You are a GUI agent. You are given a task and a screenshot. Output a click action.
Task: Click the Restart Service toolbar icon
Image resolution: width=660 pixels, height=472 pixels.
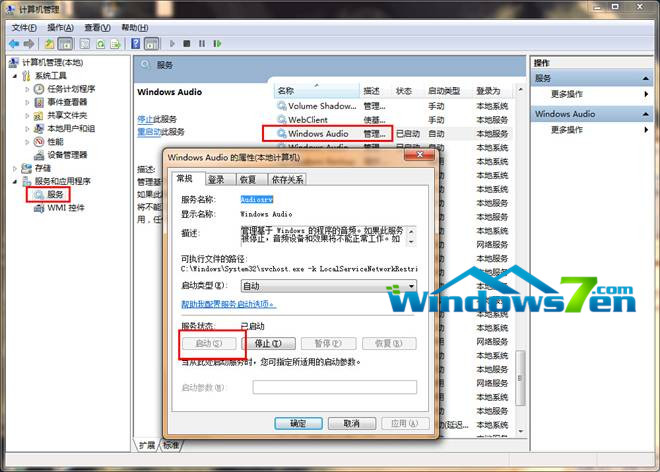(x=219, y=44)
